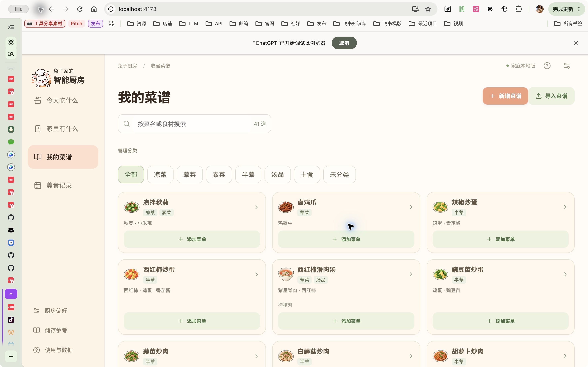Screen dimensions: 588x367
Task: Click the 西红柿滑肉汤 dish thumbnail
Action: 286,274
